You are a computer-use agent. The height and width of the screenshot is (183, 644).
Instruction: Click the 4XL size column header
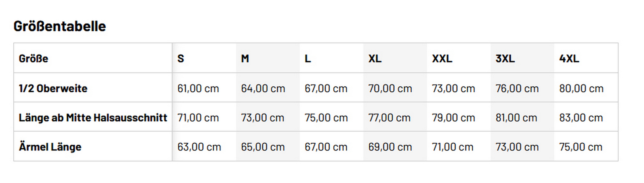(569, 59)
